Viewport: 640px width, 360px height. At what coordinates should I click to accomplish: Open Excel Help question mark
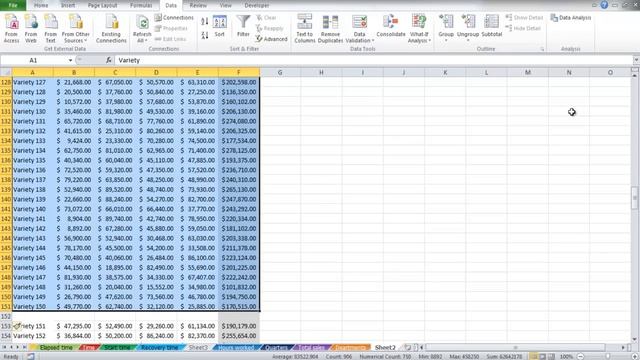click(x=604, y=5)
